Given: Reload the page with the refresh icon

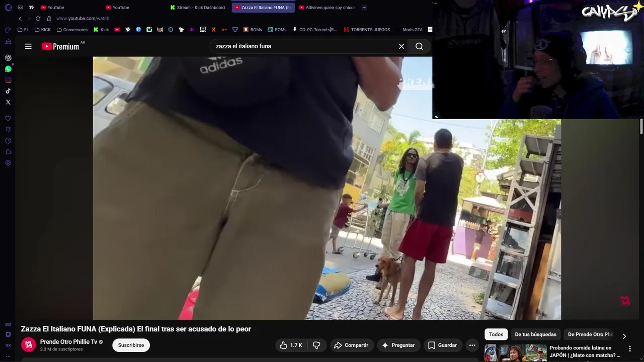Looking at the screenshot, I should coord(38,19).
